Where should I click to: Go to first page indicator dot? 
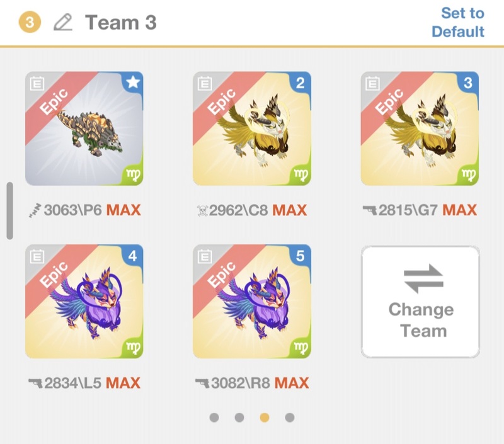point(214,418)
